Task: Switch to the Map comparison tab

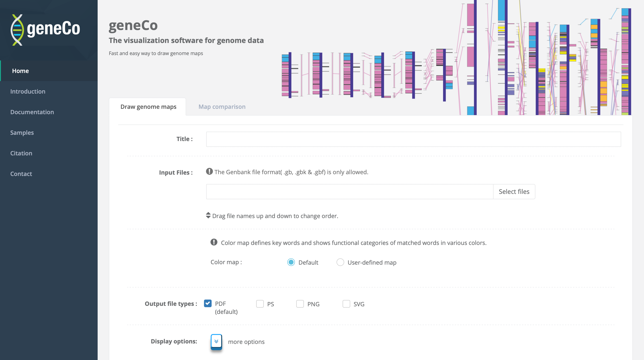Action: coord(222,107)
